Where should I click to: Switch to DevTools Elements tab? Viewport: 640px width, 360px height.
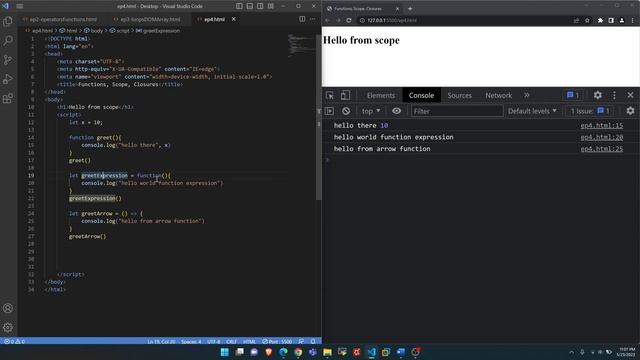pos(381,95)
